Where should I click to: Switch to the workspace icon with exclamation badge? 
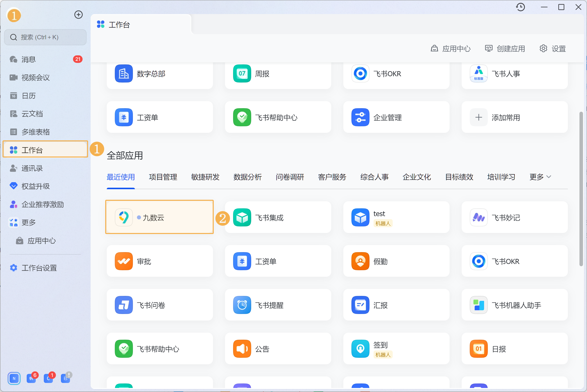(65, 378)
